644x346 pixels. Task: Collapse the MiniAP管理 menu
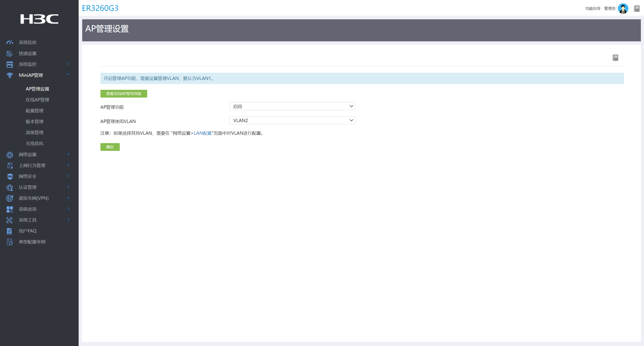pyautogui.click(x=68, y=74)
